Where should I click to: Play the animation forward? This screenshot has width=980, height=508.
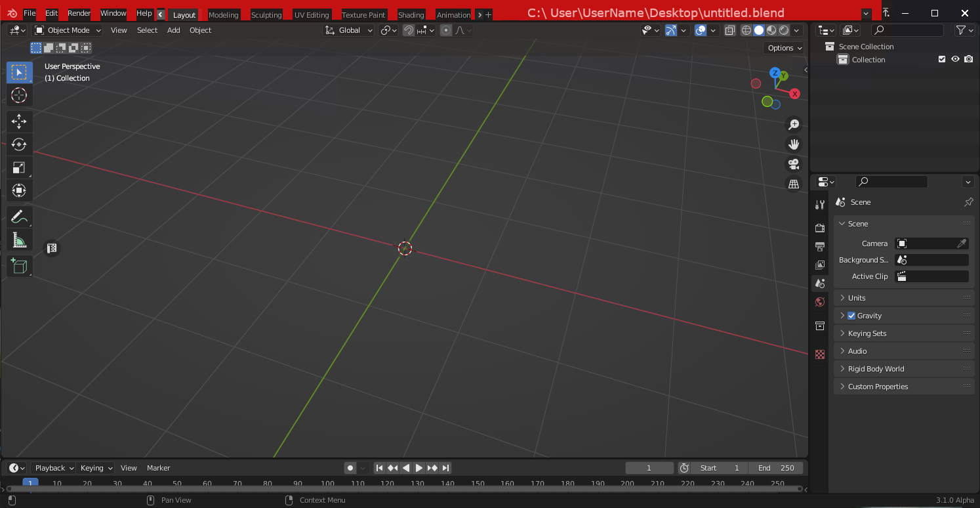pos(419,468)
